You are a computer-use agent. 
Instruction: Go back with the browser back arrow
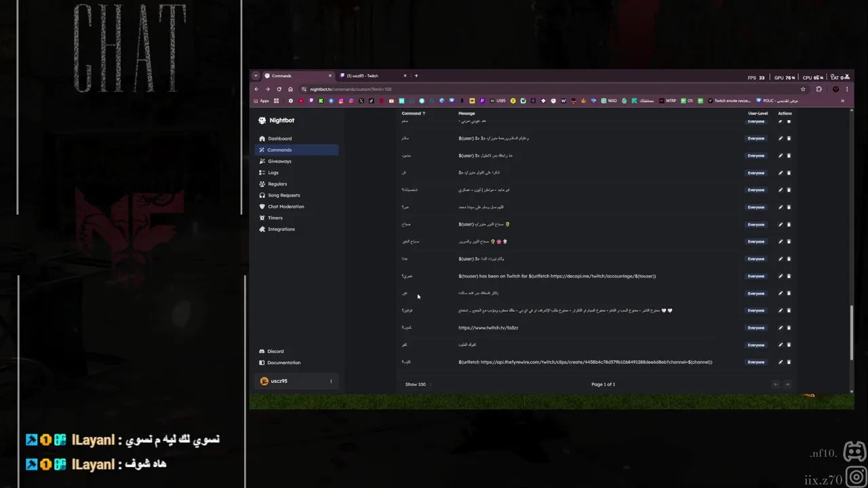coord(256,89)
